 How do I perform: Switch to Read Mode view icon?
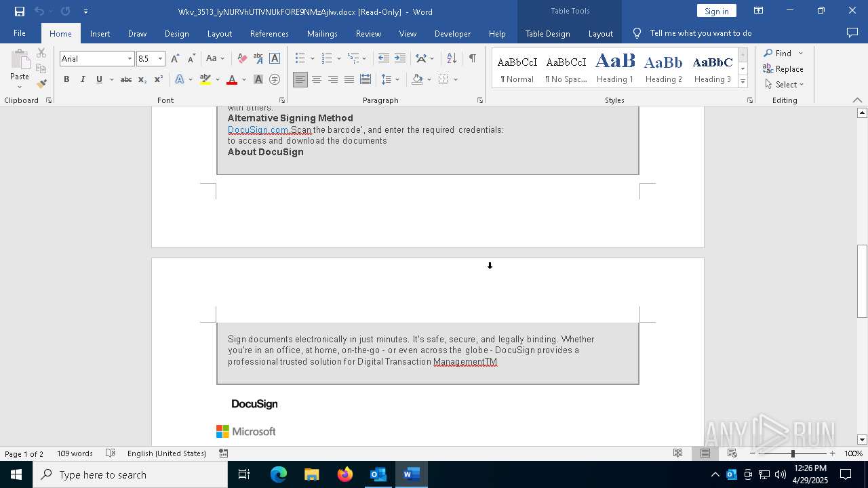[x=677, y=453]
